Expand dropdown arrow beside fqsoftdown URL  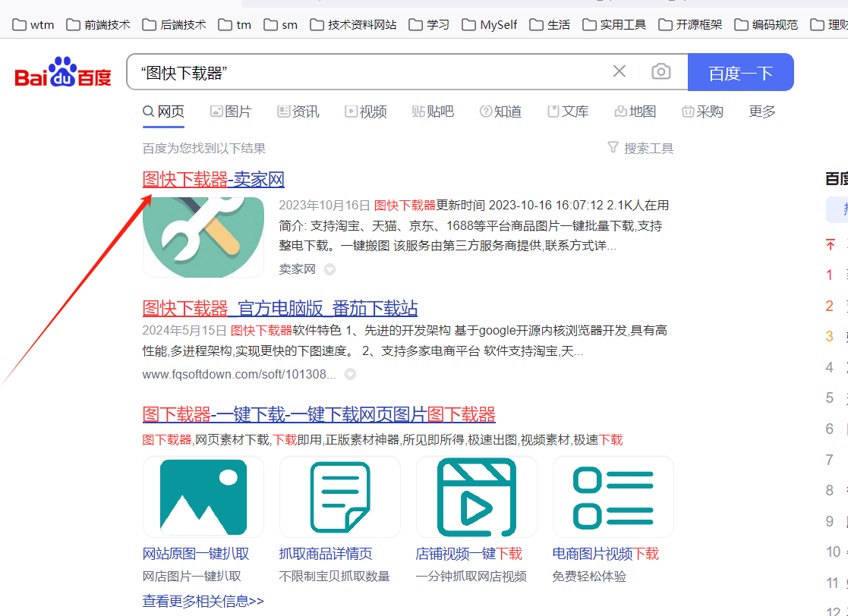point(350,374)
